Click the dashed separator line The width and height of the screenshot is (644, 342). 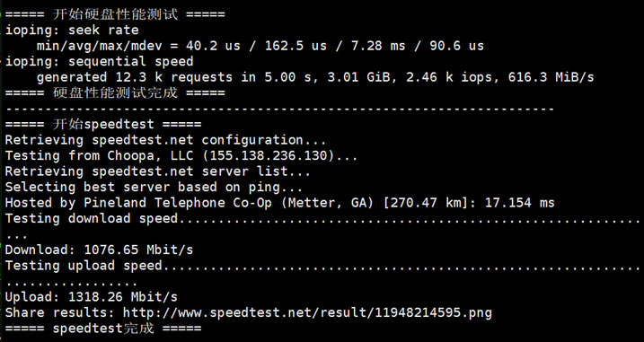pyautogui.click(x=279, y=110)
